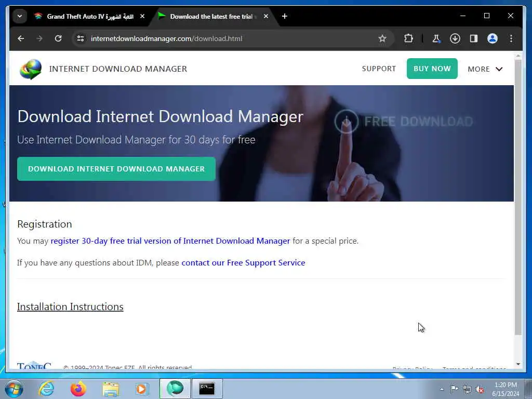Click the page vertical scrollbar thumb
The width and height of the screenshot is (532, 399).
pos(518,197)
